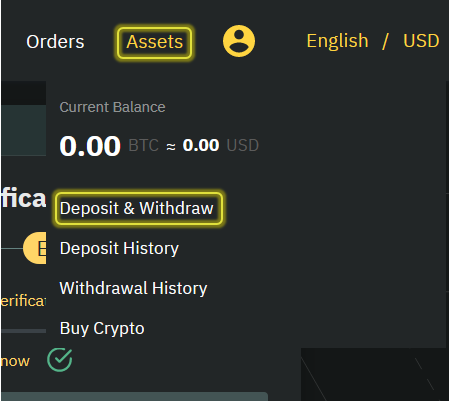Click the dark chart area bottom right
The image size is (449, 401).
(373, 374)
